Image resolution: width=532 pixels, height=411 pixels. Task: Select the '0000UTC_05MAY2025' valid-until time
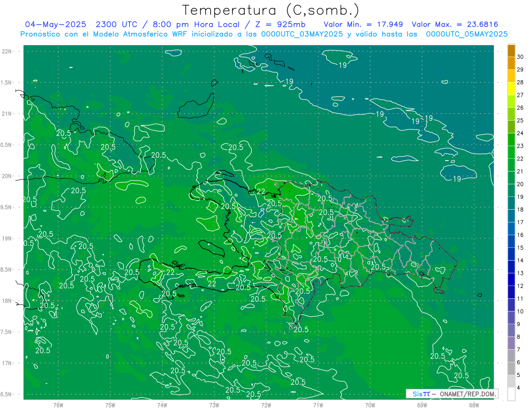pyautogui.click(x=467, y=34)
